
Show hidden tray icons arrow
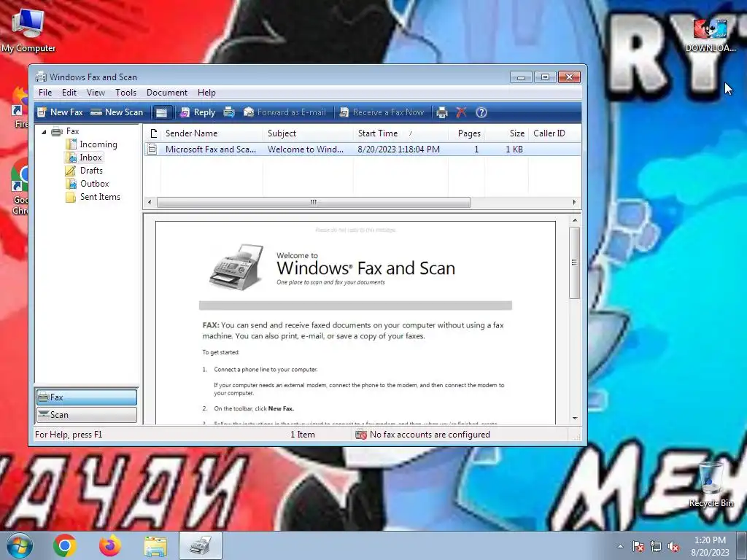pyautogui.click(x=620, y=546)
